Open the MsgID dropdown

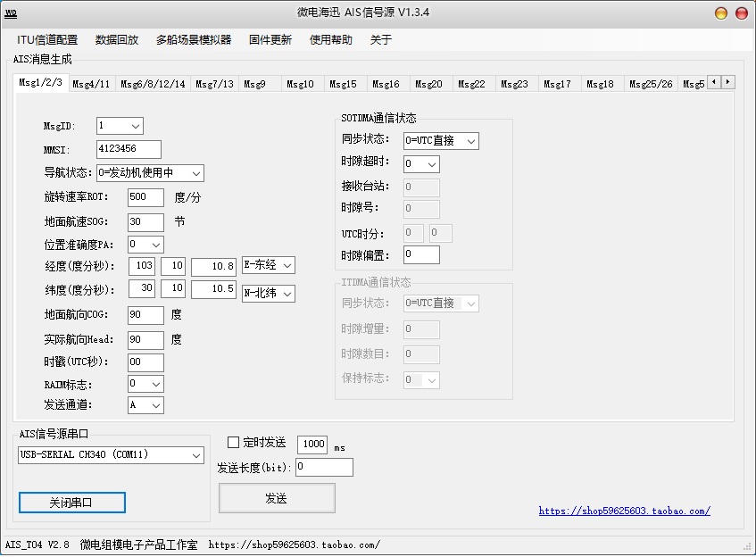tap(120, 126)
